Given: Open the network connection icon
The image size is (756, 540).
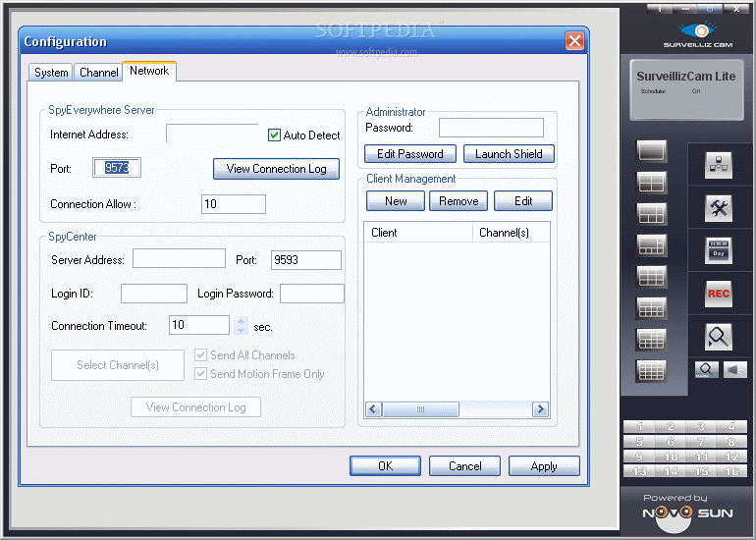Looking at the screenshot, I should pyautogui.click(x=719, y=165).
